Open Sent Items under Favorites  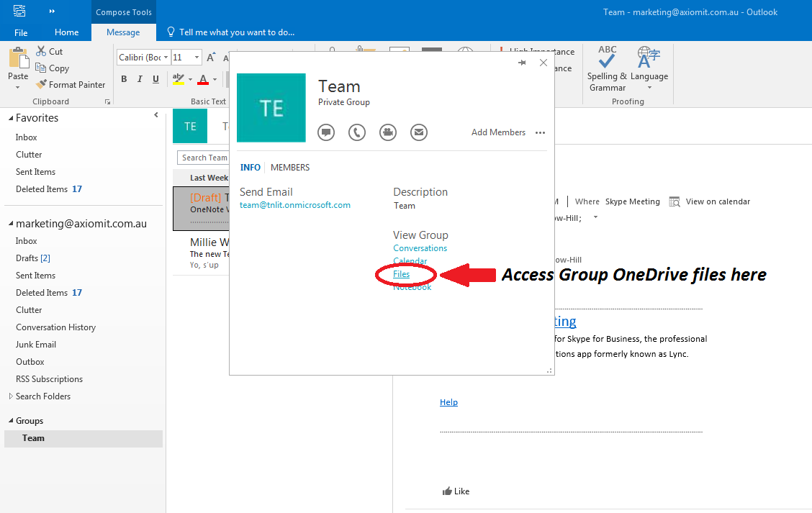pyautogui.click(x=36, y=172)
